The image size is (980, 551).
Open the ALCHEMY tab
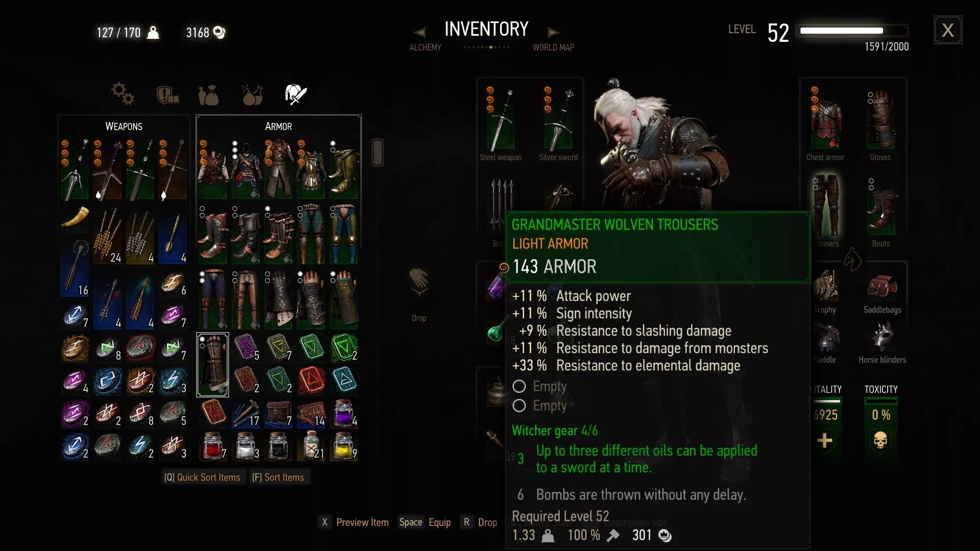pyautogui.click(x=425, y=47)
